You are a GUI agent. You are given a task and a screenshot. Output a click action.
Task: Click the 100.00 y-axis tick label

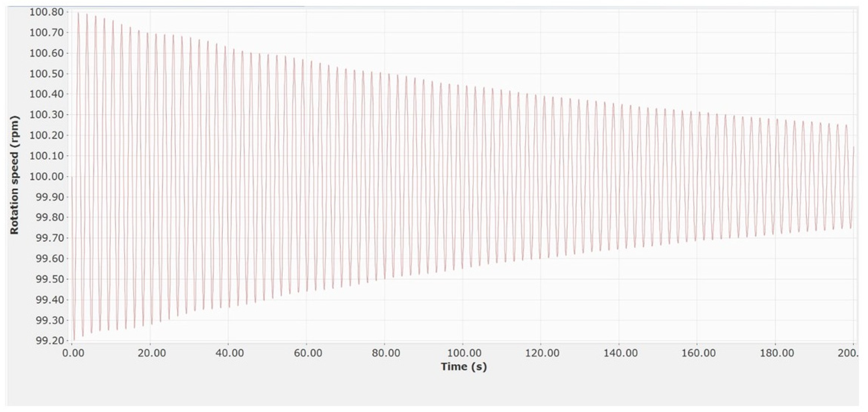pyautogui.click(x=47, y=177)
